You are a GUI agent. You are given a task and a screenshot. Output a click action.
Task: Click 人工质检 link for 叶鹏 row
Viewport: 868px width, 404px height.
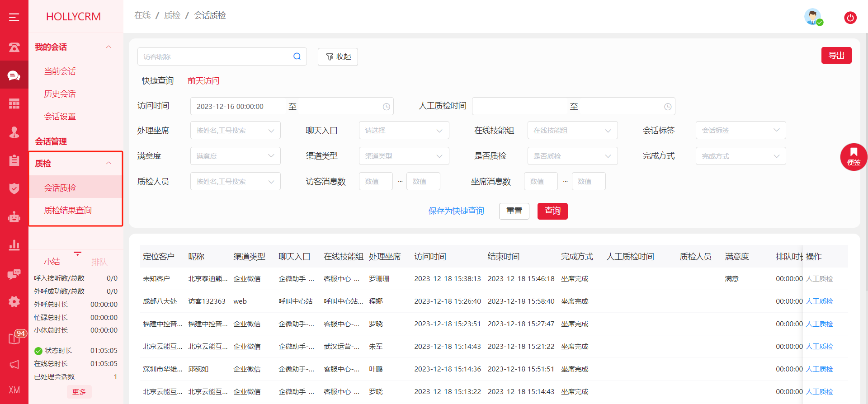819,369
